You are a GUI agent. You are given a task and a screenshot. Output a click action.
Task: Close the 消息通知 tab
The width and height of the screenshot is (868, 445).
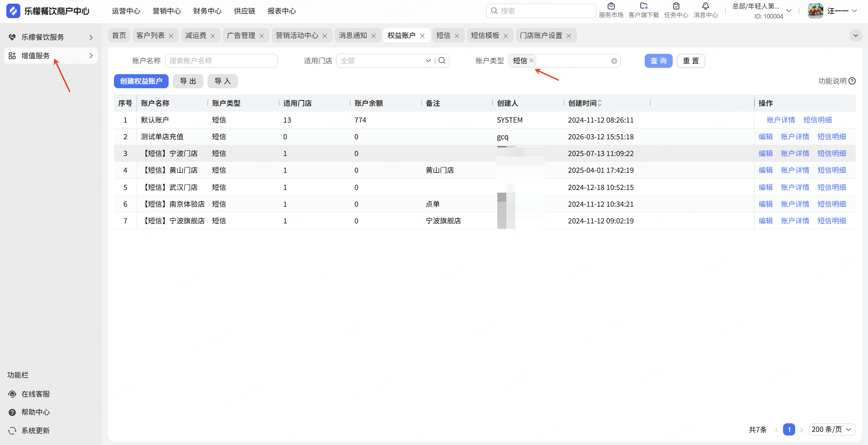tap(373, 36)
